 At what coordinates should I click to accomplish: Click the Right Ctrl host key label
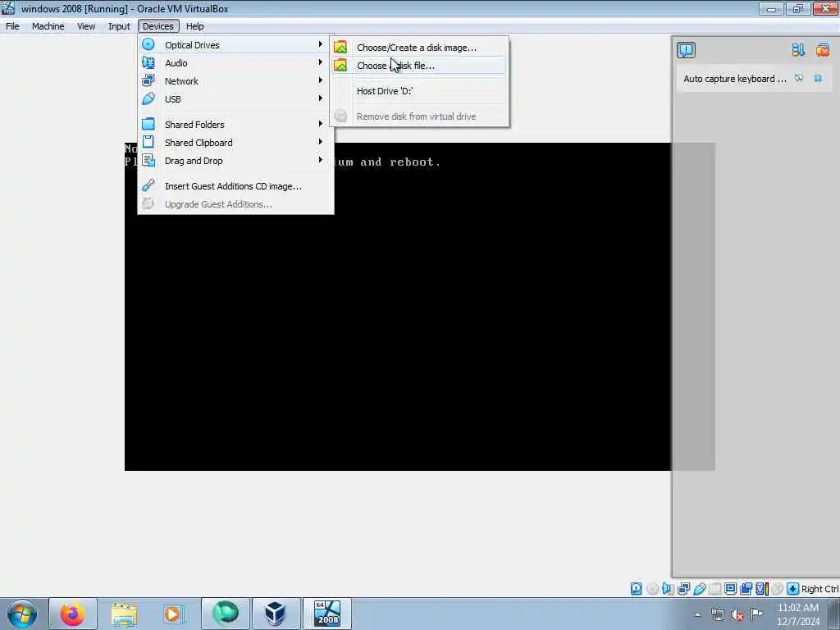[x=819, y=589]
